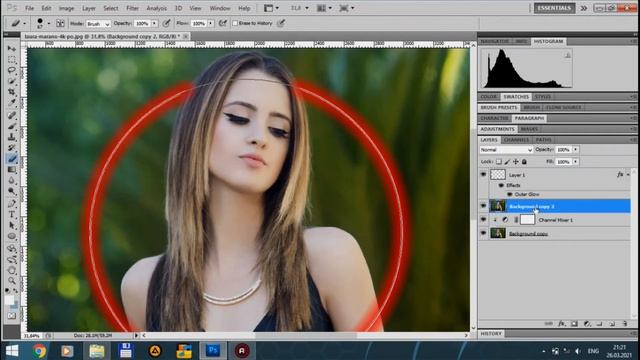Open the layer blend mode dropdown
The height and width of the screenshot is (360, 640).
(506, 150)
